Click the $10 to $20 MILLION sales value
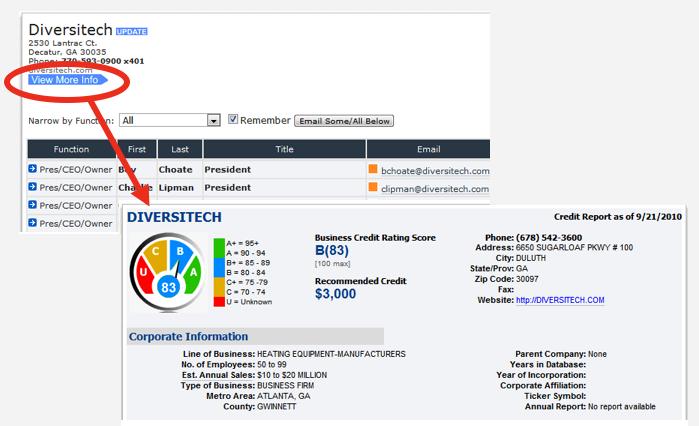 (292, 375)
